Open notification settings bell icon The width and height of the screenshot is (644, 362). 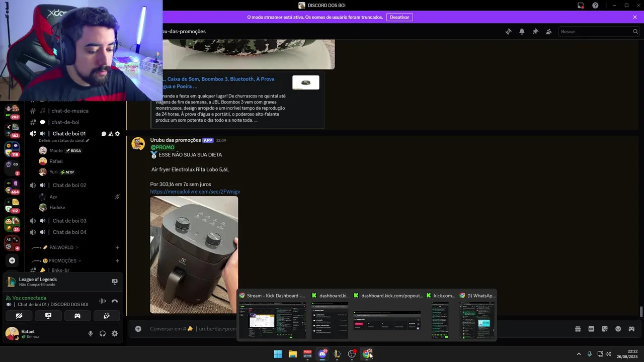pos(522,31)
